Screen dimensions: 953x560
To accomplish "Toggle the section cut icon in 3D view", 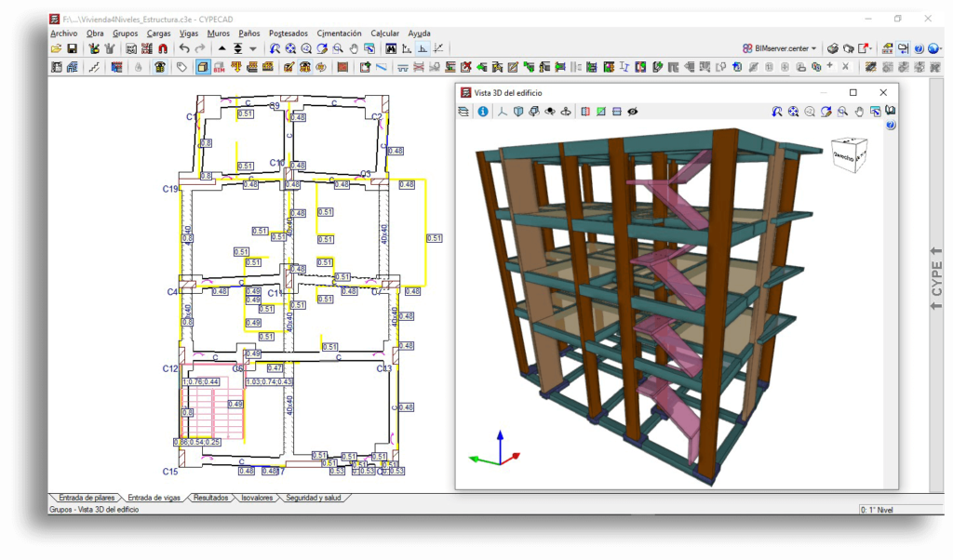I will [585, 112].
